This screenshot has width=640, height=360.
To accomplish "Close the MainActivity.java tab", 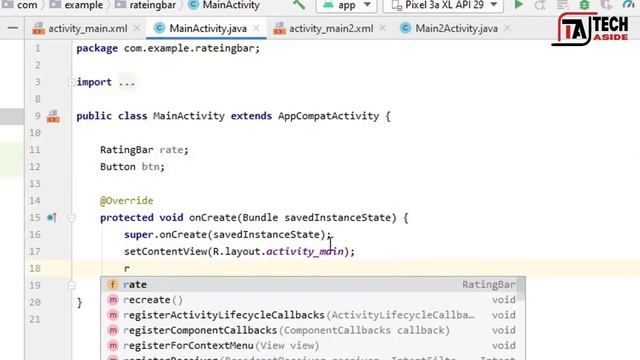I will click(256, 28).
